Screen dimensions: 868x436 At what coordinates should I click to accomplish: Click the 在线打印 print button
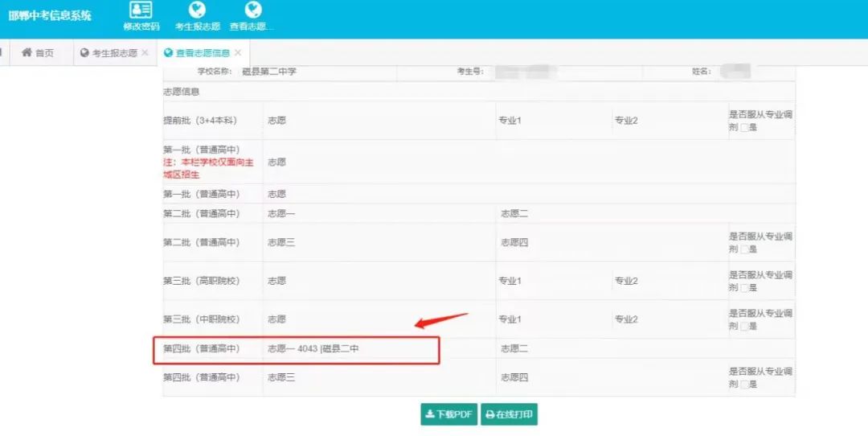click(509, 415)
